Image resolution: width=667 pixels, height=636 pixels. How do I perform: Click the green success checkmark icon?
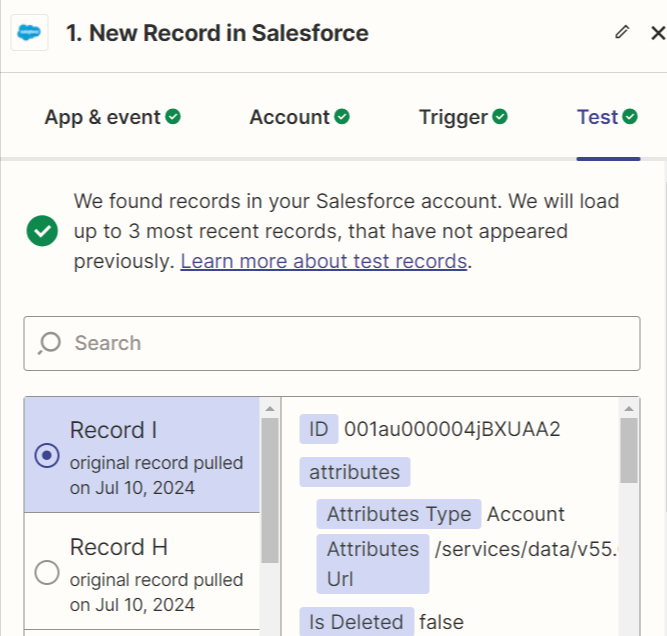tap(42, 231)
